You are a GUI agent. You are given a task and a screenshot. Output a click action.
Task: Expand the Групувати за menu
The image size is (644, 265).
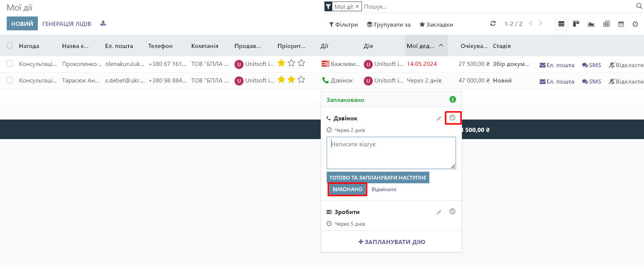click(x=388, y=24)
